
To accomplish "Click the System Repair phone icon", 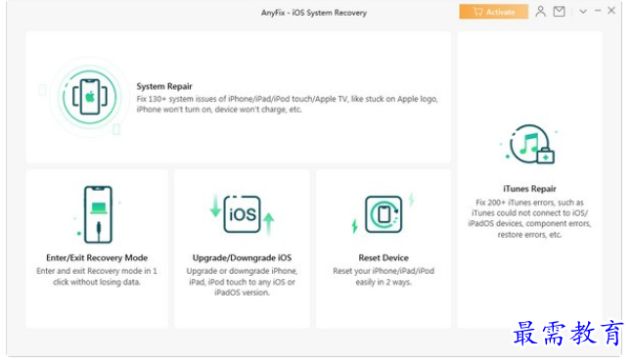I will 89,97.
